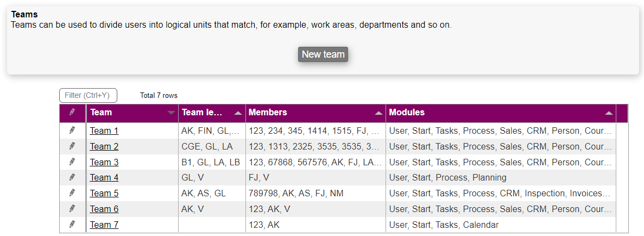The image size is (644, 236).
Task: Expand the Team leader column sort arrow
Action: (238, 113)
